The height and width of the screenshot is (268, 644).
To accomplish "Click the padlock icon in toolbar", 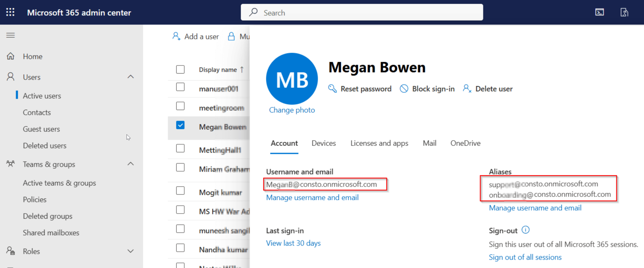I will (x=231, y=36).
